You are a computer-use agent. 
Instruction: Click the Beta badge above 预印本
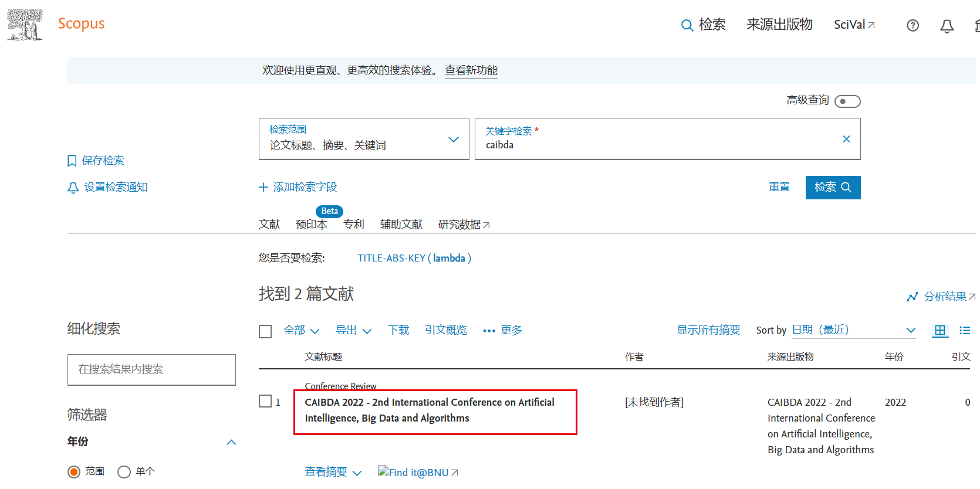pyautogui.click(x=329, y=211)
